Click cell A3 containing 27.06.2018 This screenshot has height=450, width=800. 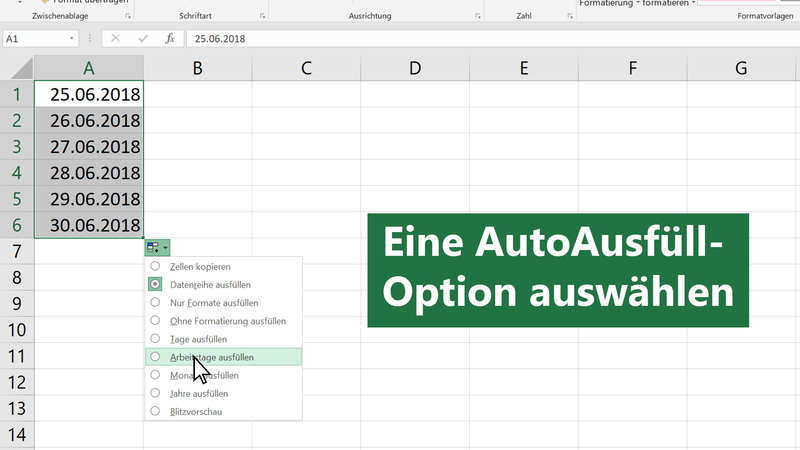[x=89, y=146]
